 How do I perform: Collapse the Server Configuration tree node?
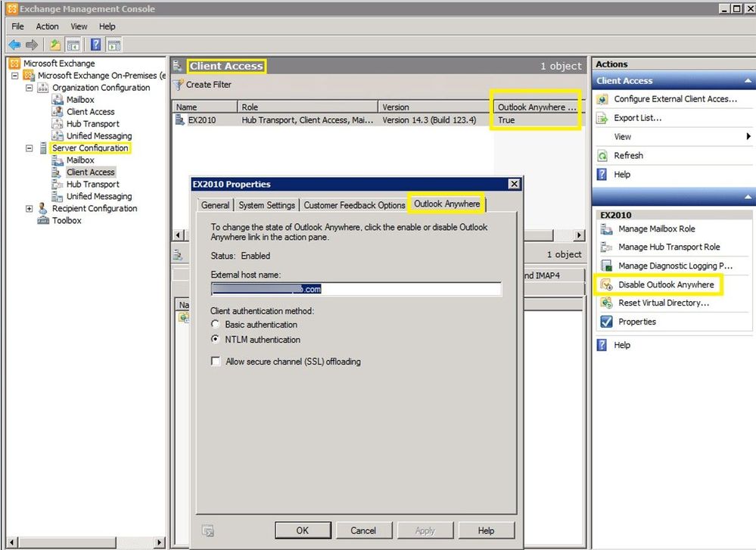coord(30,148)
